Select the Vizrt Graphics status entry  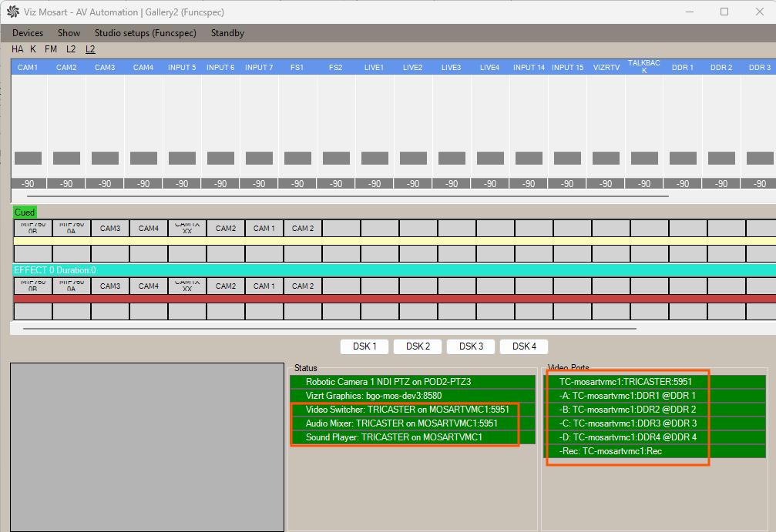373,396
